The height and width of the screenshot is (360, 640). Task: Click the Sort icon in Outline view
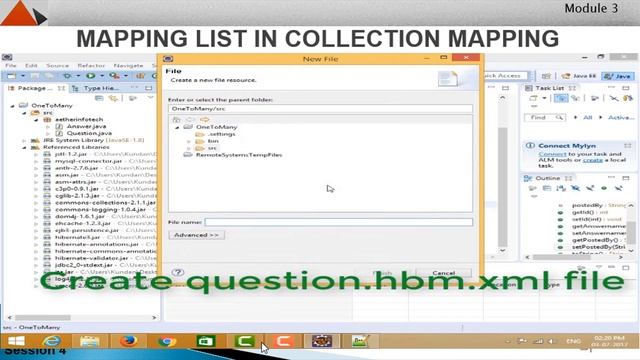[561, 188]
